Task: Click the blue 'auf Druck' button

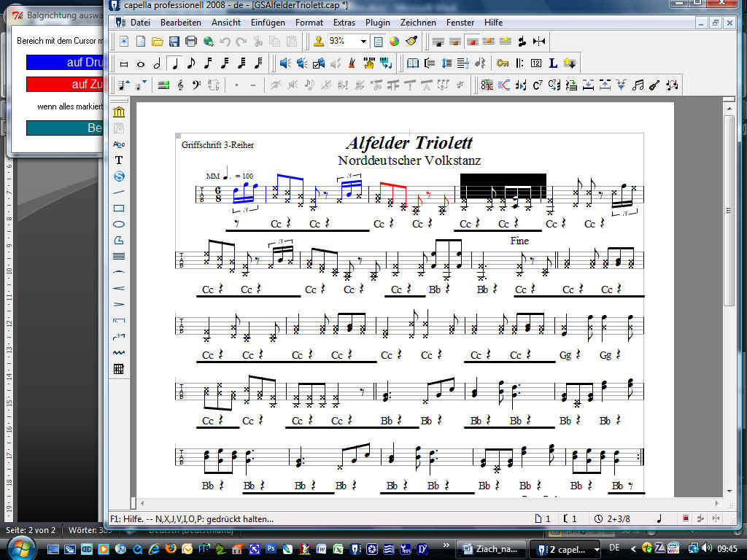Action: pyautogui.click(x=66, y=63)
